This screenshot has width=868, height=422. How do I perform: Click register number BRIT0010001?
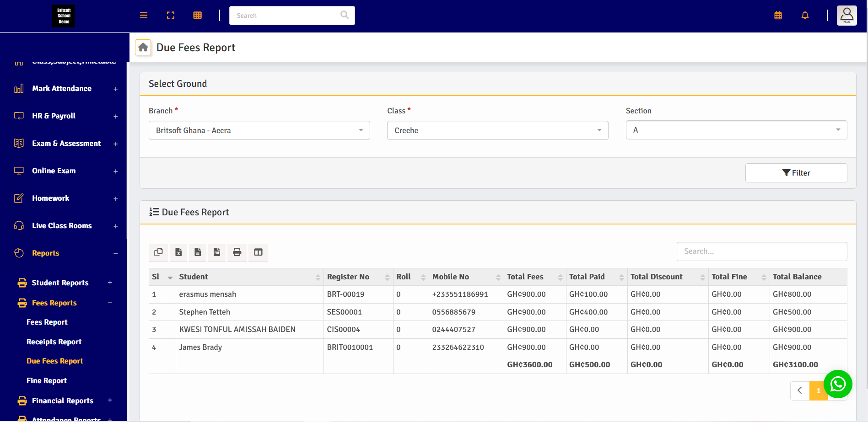tap(350, 347)
